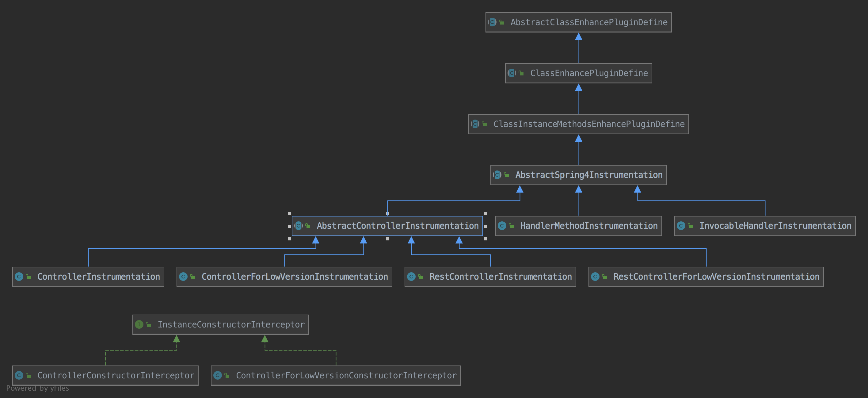Click the ControllerInstrumentation class icon
Image resolution: width=868 pixels, height=398 pixels.
[19, 277]
